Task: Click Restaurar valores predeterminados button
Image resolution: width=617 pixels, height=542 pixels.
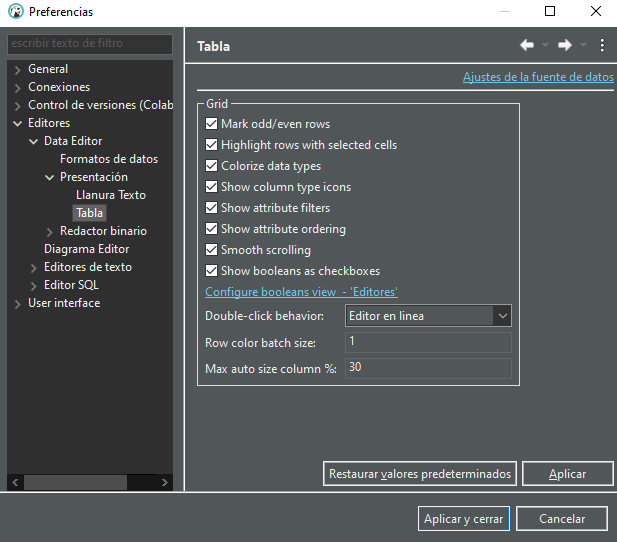Action: (x=420, y=474)
